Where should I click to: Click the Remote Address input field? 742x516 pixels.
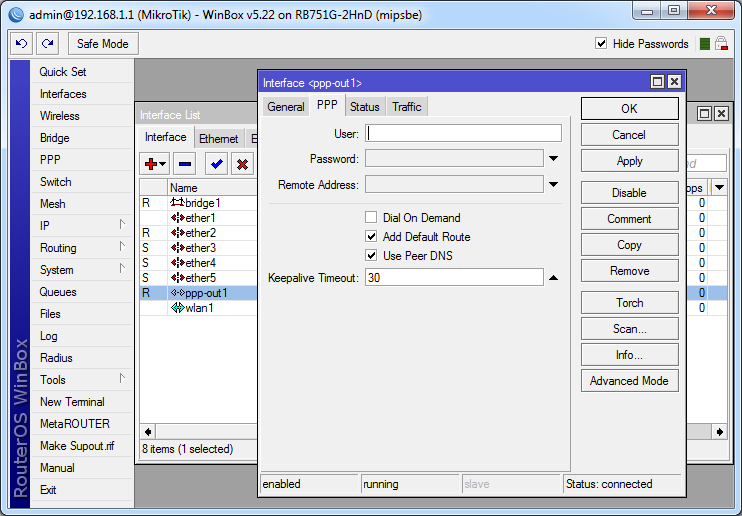click(454, 184)
